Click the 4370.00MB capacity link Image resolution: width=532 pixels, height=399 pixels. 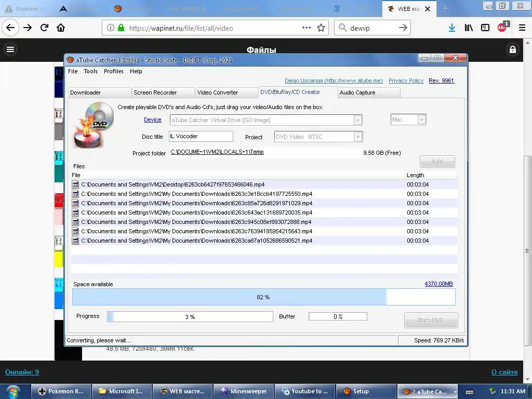pyautogui.click(x=438, y=284)
